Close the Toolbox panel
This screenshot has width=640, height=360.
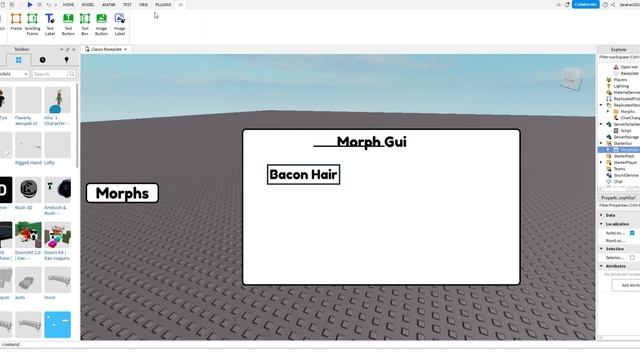(74, 49)
